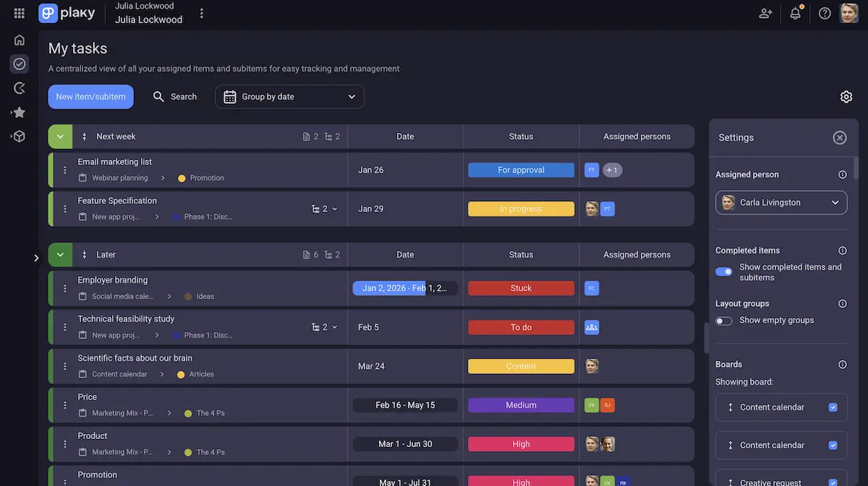The image size is (868, 486).
Task: Collapse the Next week group
Action: 60,136
